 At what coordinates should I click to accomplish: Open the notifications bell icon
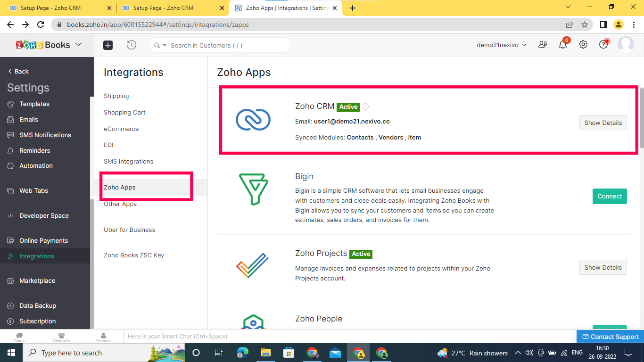[563, 45]
